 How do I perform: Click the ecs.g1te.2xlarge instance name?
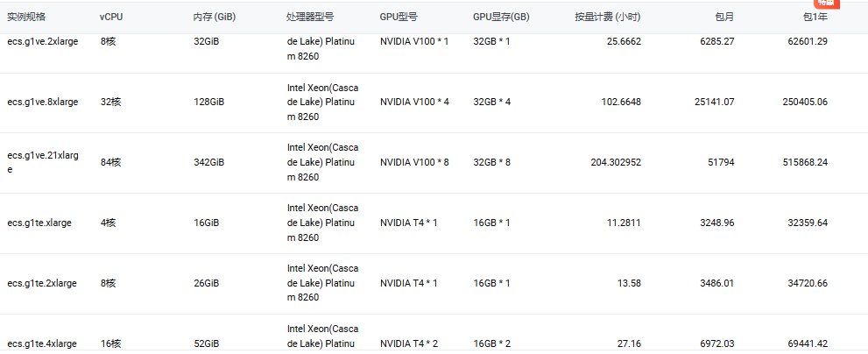(x=42, y=283)
